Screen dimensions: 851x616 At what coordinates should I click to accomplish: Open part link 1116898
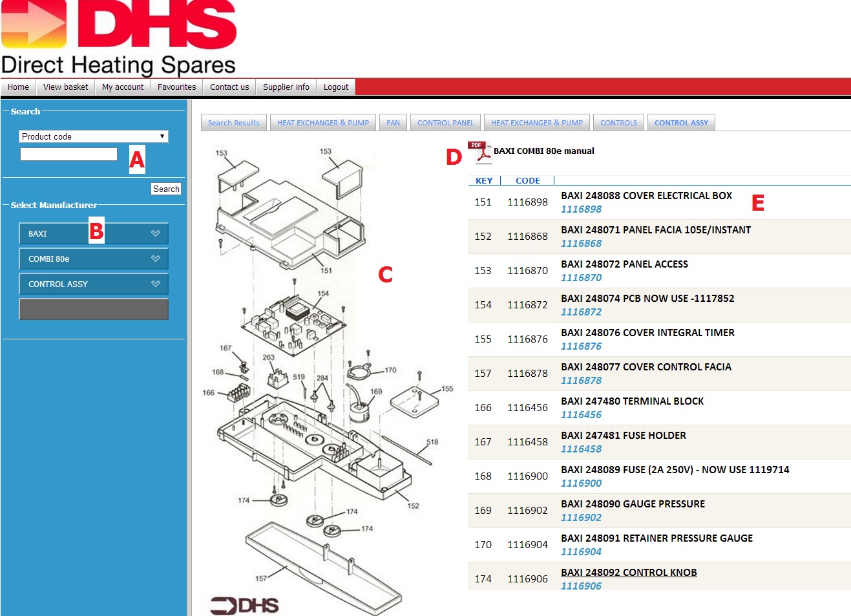[x=581, y=209]
